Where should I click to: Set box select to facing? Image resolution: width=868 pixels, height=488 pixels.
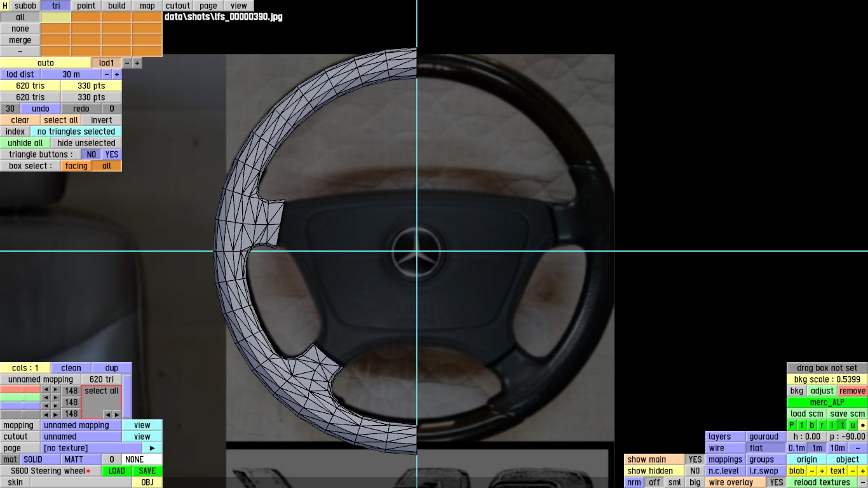(76, 166)
